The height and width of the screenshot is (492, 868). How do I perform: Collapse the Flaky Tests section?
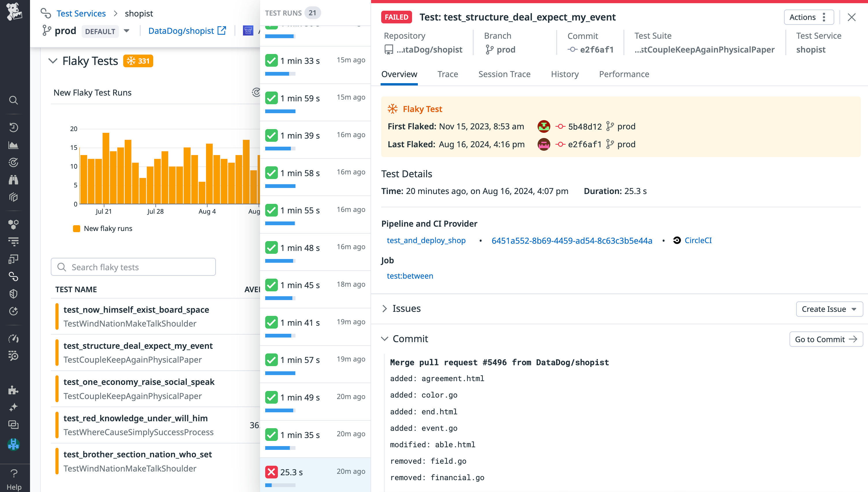tap(53, 61)
